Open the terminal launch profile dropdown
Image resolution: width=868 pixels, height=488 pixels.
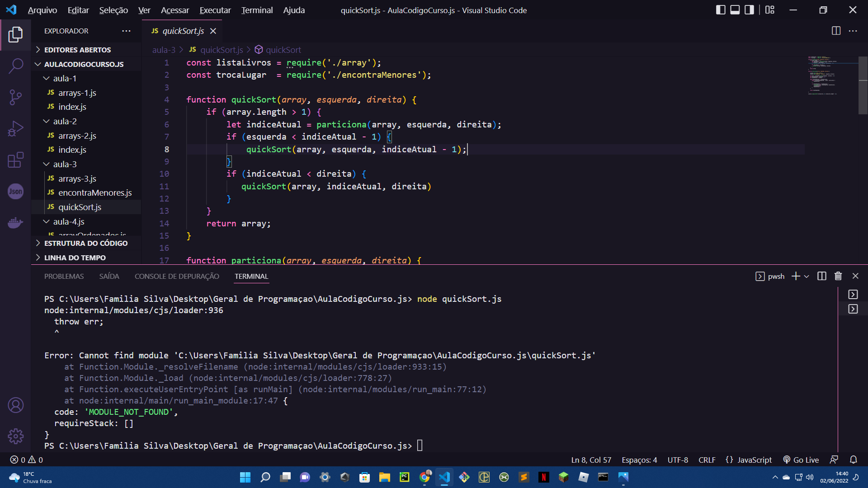coord(807,276)
